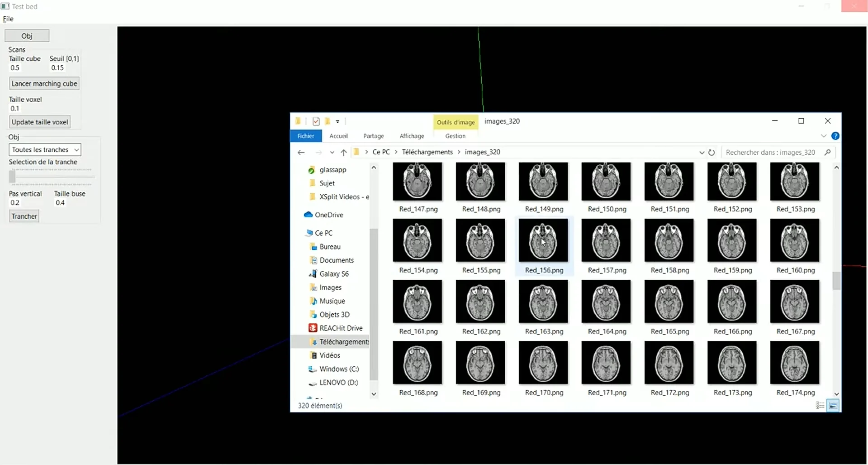The image size is (868, 465).
Task: Refresh the images_320 folder
Action: coord(711,153)
